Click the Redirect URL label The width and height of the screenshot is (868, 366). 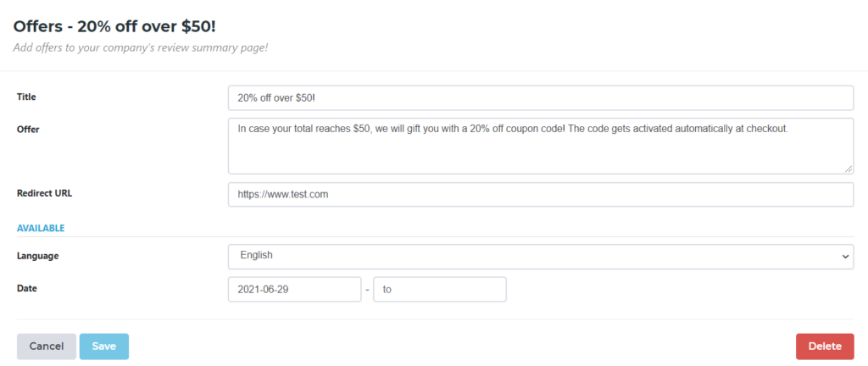point(45,193)
